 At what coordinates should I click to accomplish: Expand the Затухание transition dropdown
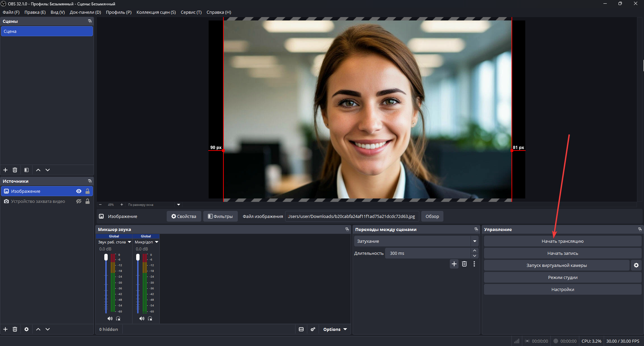[475, 241]
